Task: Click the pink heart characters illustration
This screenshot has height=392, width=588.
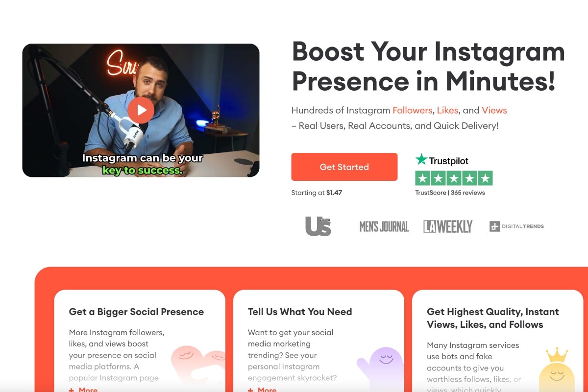Action: (x=197, y=368)
